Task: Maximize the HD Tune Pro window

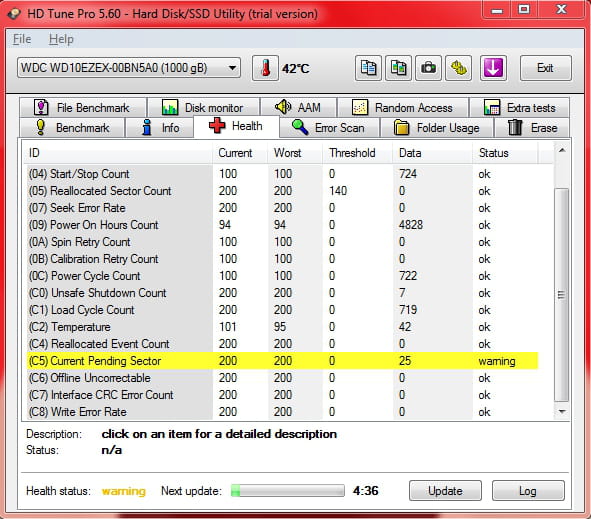Action: (x=524, y=9)
